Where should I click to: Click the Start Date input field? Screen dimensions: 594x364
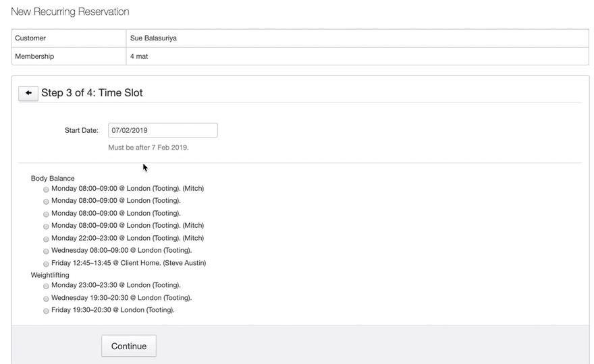(163, 130)
